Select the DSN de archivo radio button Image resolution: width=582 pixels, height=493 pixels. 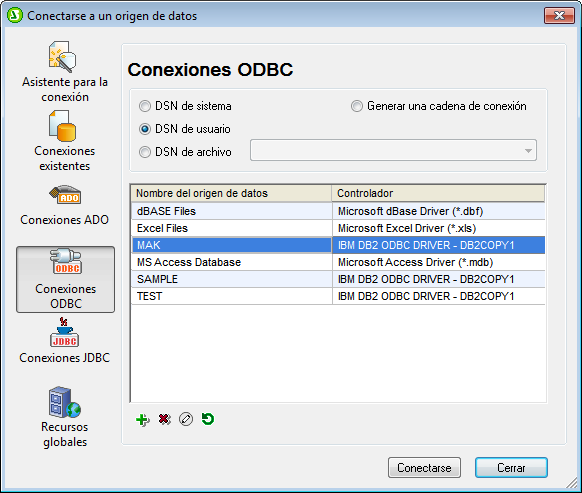tap(145, 152)
